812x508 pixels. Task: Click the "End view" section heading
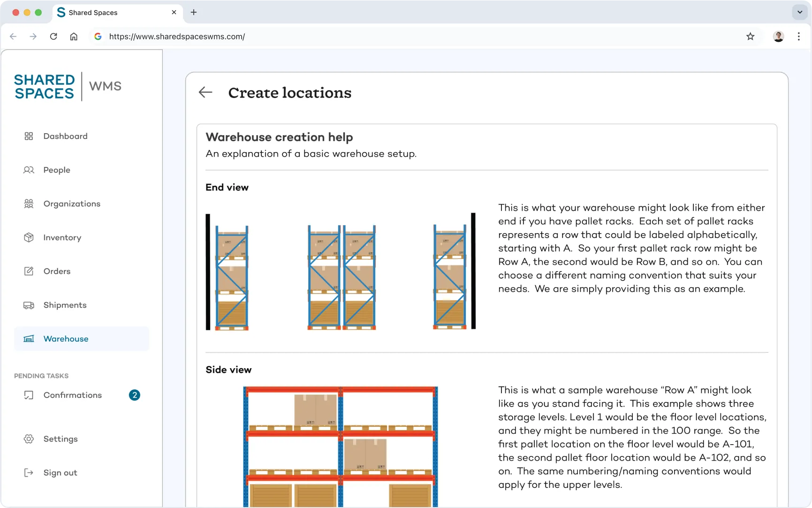click(x=227, y=187)
